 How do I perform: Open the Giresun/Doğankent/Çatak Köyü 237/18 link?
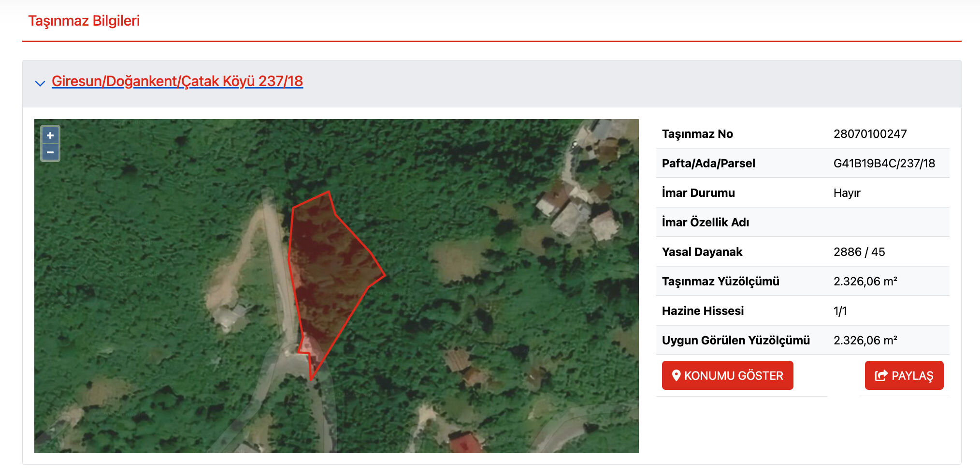click(177, 81)
